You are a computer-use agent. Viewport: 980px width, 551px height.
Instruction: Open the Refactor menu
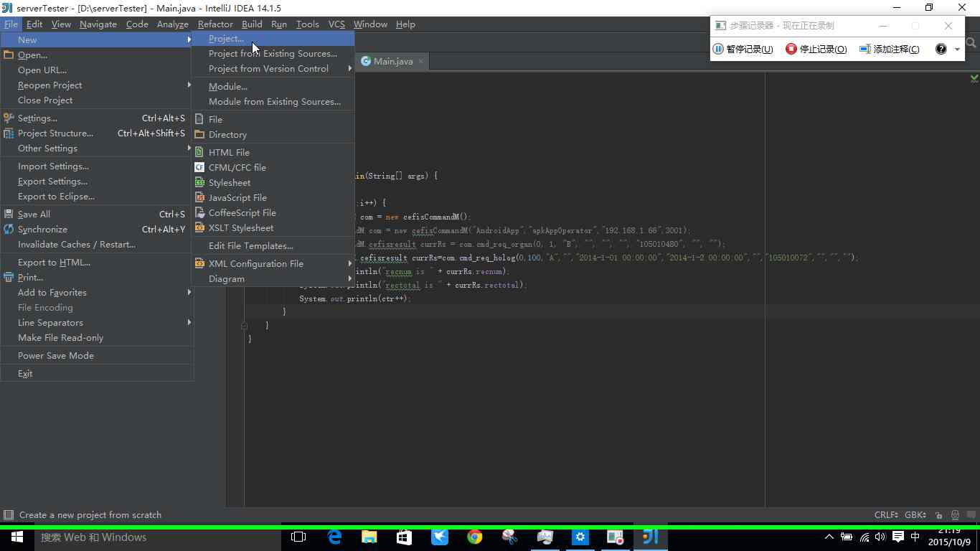tap(215, 24)
